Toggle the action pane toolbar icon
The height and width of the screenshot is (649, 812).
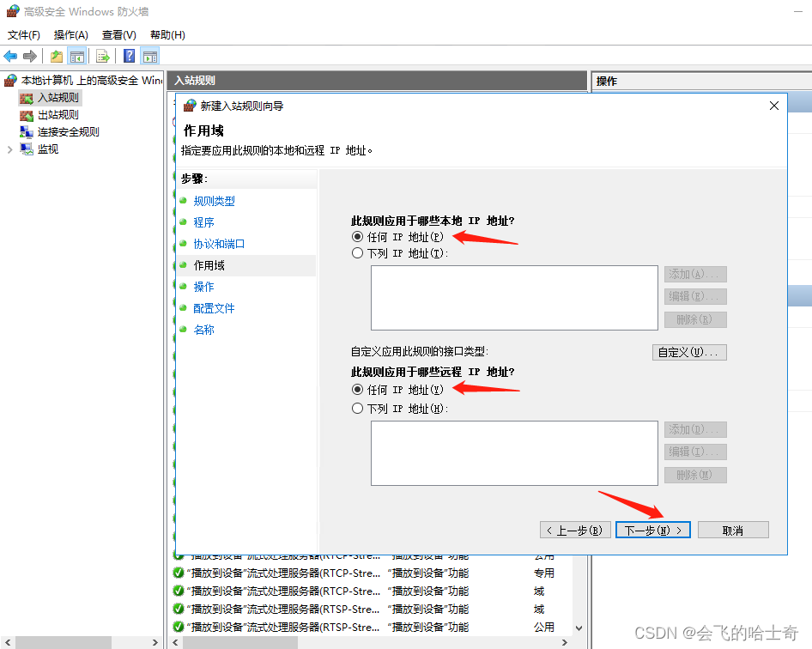(150, 55)
